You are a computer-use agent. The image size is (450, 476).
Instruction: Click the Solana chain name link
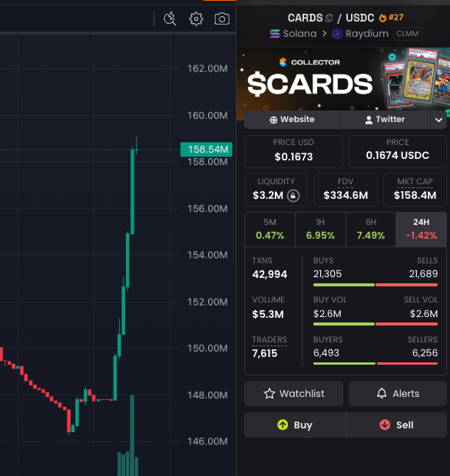click(299, 34)
